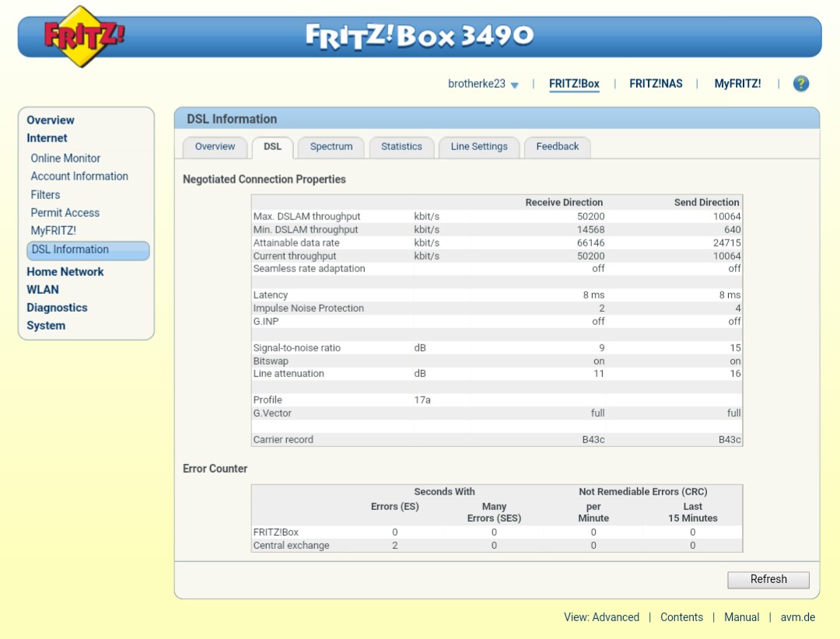Go to the MyFRITZ! header link
The width and height of the screenshot is (840, 639).
pos(737,84)
